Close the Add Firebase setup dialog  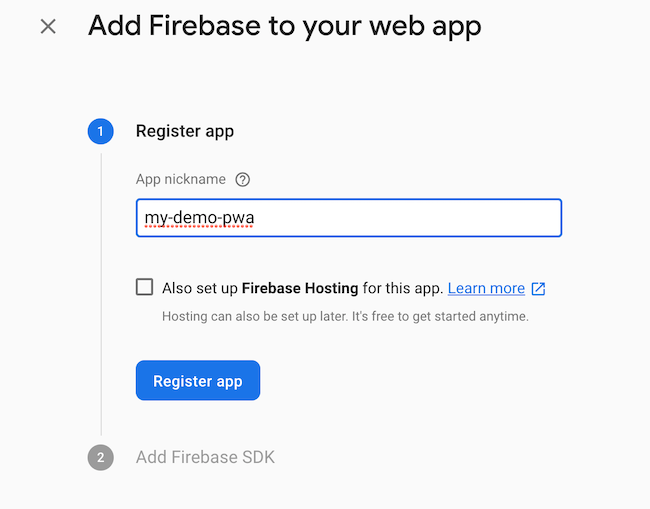click(x=48, y=27)
